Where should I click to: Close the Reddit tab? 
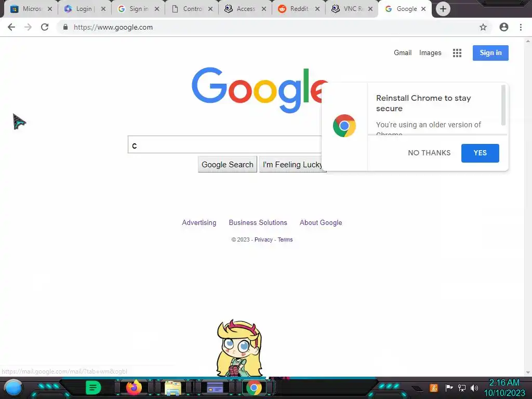click(x=317, y=9)
